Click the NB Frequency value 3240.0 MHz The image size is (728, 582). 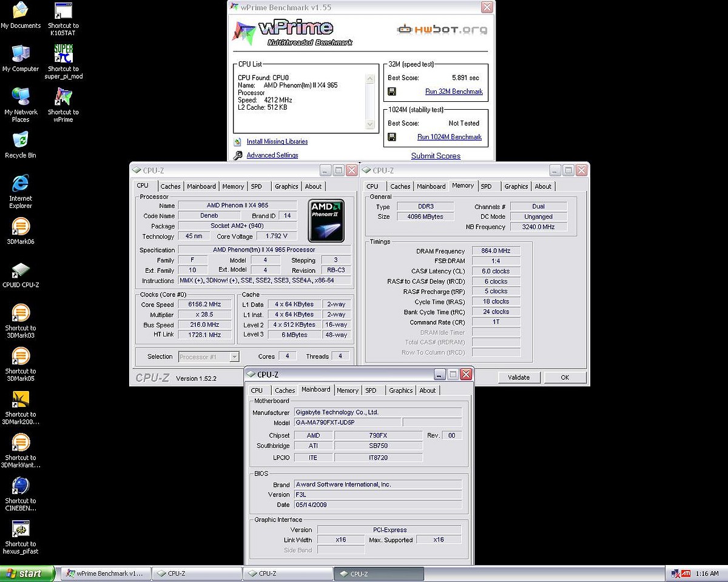coord(539,227)
